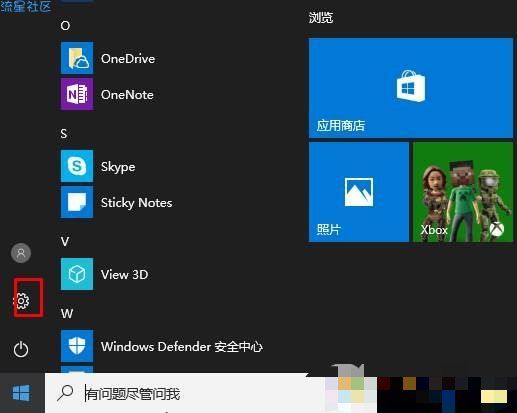Open the 应用商店 store tile
This screenshot has width=517, height=413.
[411, 88]
